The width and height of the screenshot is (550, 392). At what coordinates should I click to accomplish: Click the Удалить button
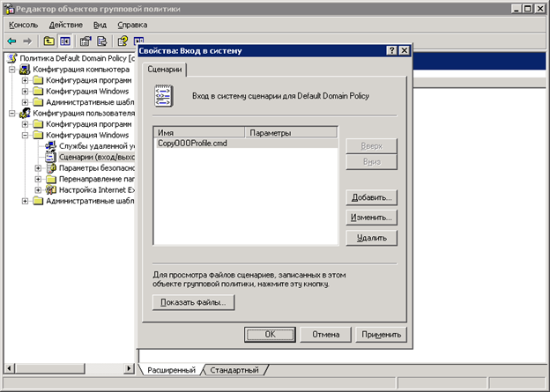[x=371, y=238]
